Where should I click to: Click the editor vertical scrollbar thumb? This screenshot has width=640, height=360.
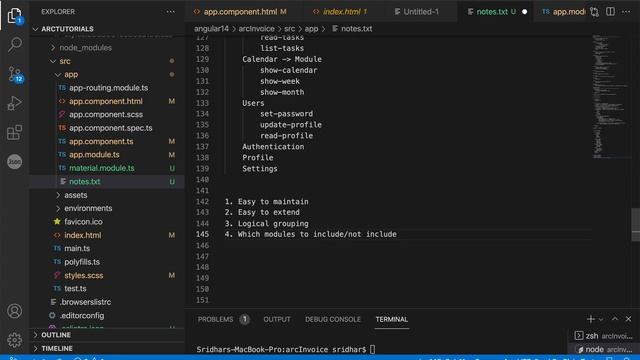point(635,224)
